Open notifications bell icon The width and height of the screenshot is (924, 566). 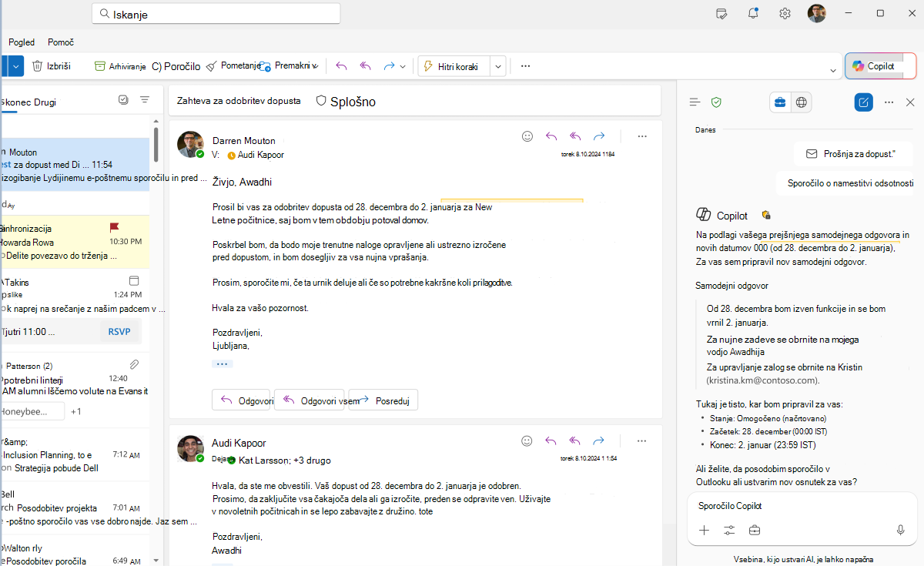click(753, 13)
